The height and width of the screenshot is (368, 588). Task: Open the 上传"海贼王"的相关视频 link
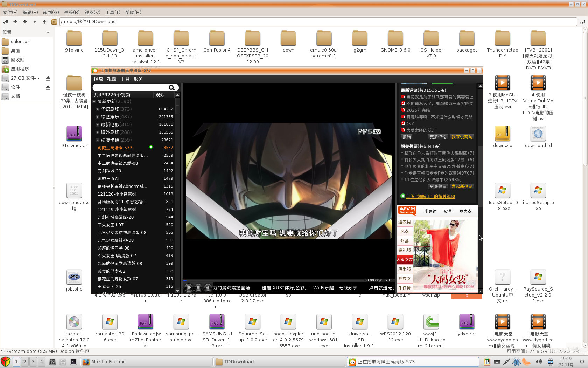point(430,196)
